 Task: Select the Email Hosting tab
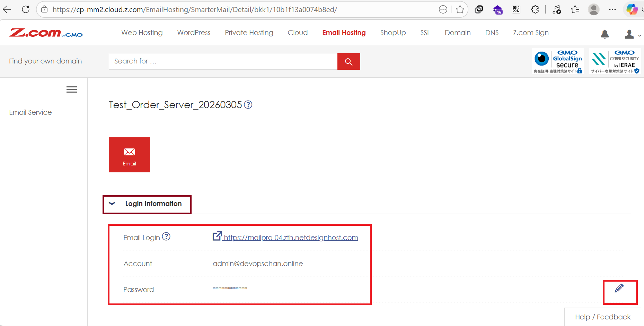344,33
